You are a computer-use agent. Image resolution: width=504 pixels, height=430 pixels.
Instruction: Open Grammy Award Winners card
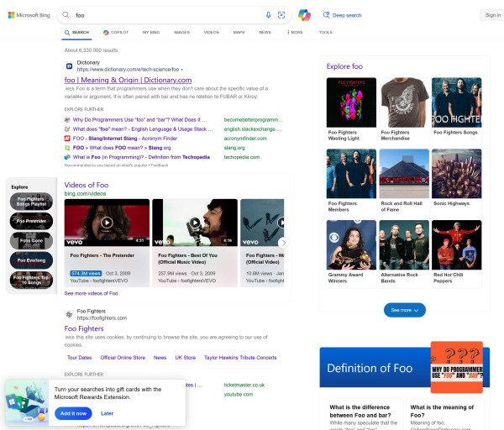351,252
